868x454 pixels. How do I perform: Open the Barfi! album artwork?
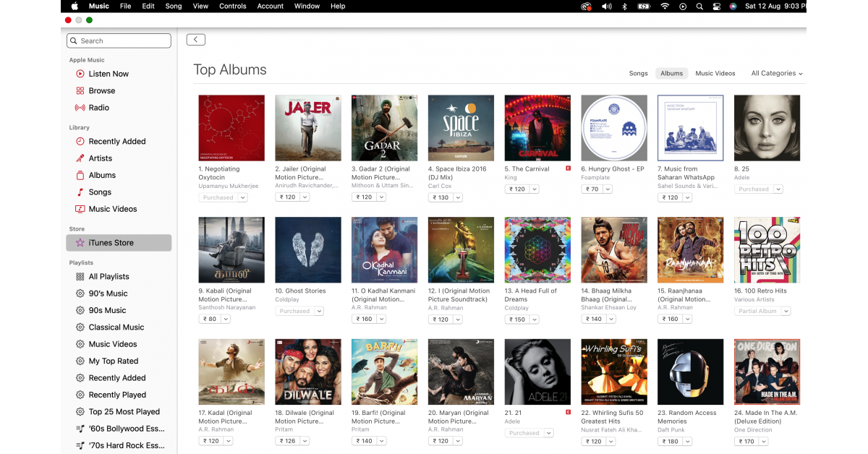385,372
